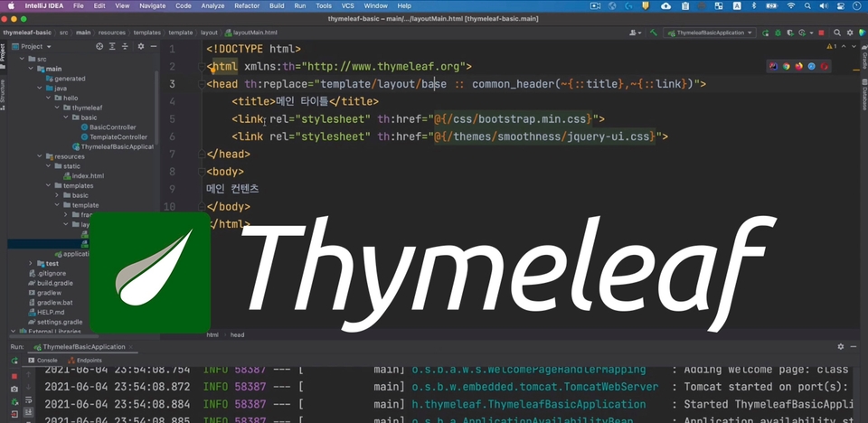Image resolution: width=868 pixels, height=423 pixels.
Task: Click the layoutMain.html breadcrumb in the navigation bar
Action: click(250, 33)
